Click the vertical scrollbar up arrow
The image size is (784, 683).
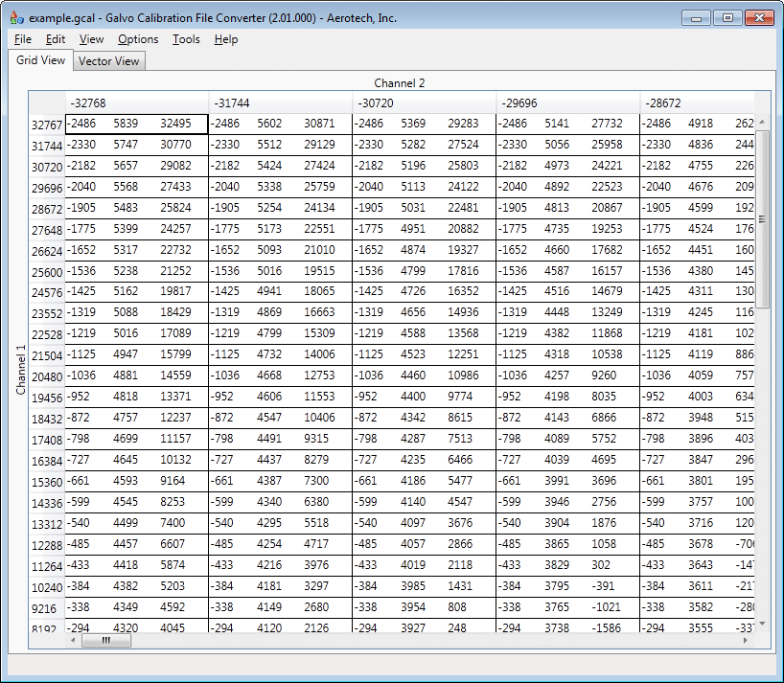(x=763, y=124)
